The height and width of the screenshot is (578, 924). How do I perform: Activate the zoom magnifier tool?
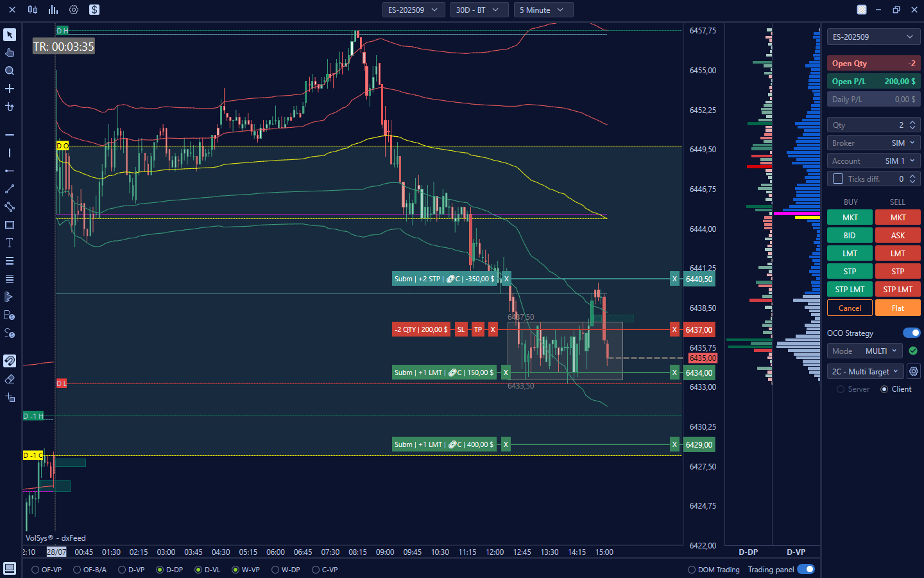10,71
